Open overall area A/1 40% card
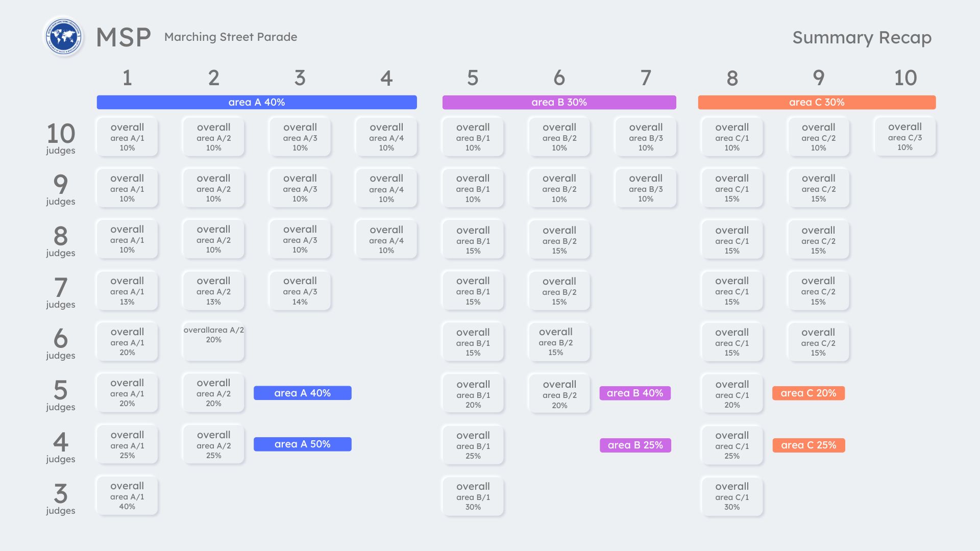 (127, 495)
